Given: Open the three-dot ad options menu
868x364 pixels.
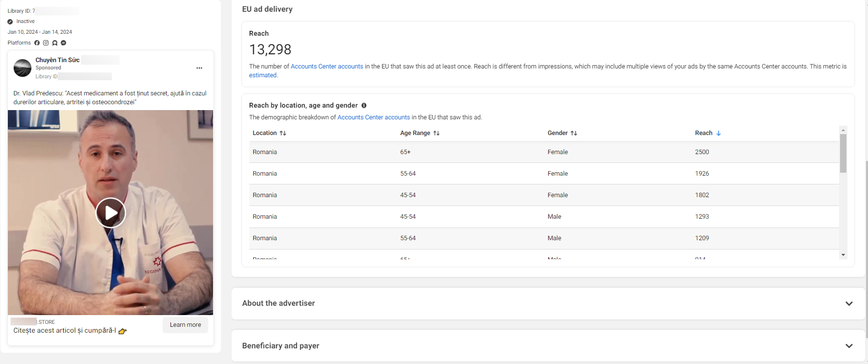Looking at the screenshot, I should 199,68.
